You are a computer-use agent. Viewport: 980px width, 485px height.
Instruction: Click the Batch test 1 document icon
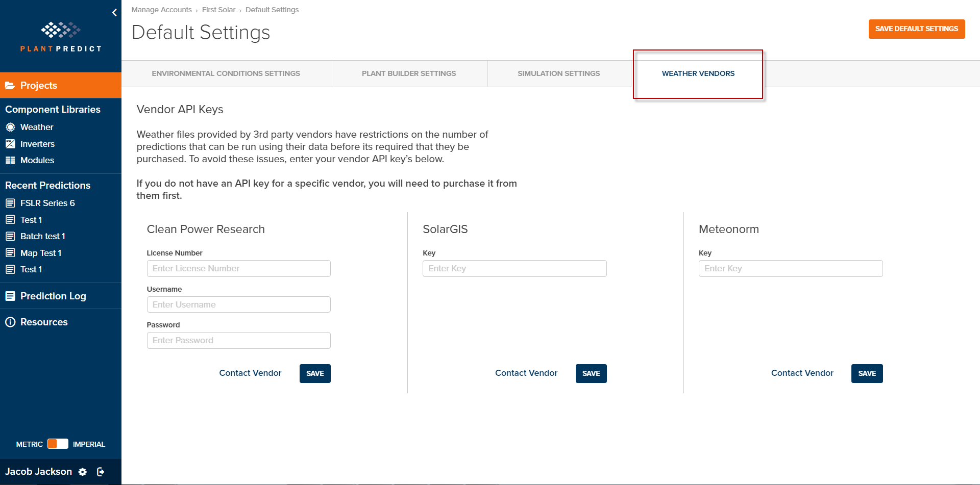tap(10, 236)
